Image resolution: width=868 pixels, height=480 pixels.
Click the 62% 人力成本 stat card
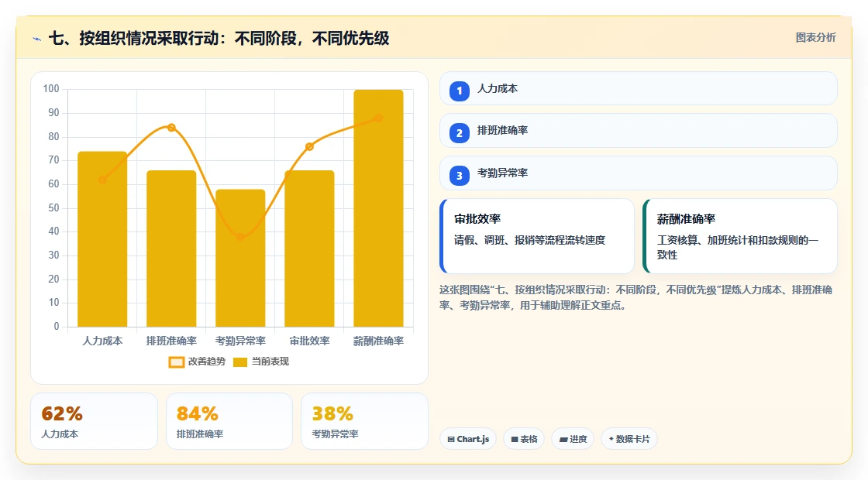click(x=94, y=421)
